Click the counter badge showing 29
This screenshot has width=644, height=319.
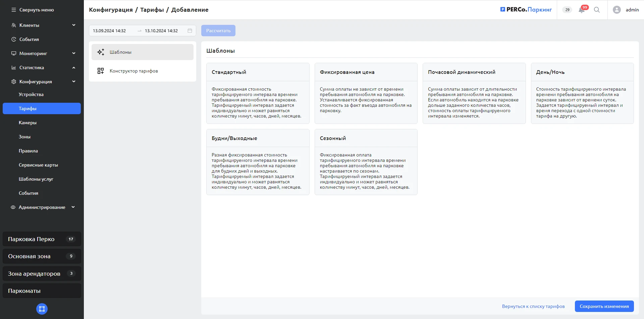567,10
